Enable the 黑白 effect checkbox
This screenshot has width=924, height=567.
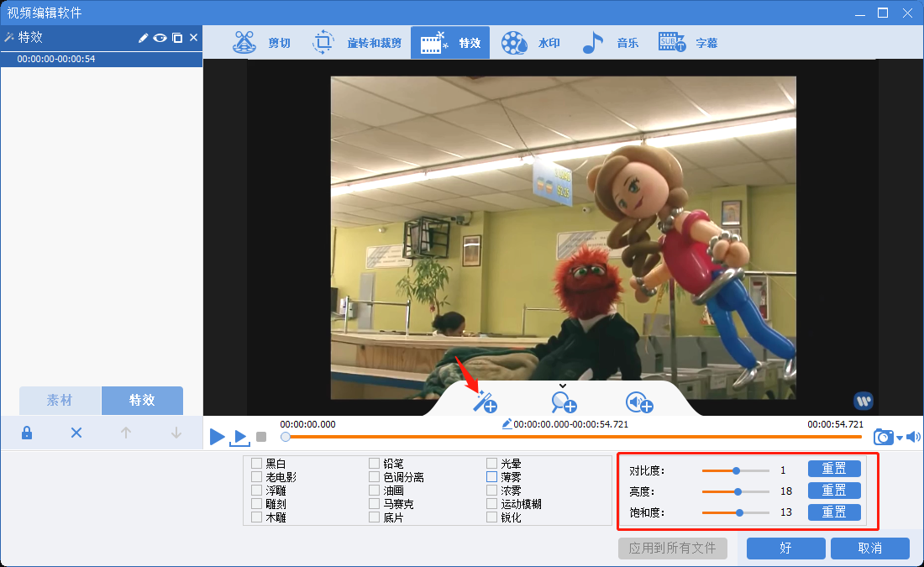tap(256, 464)
